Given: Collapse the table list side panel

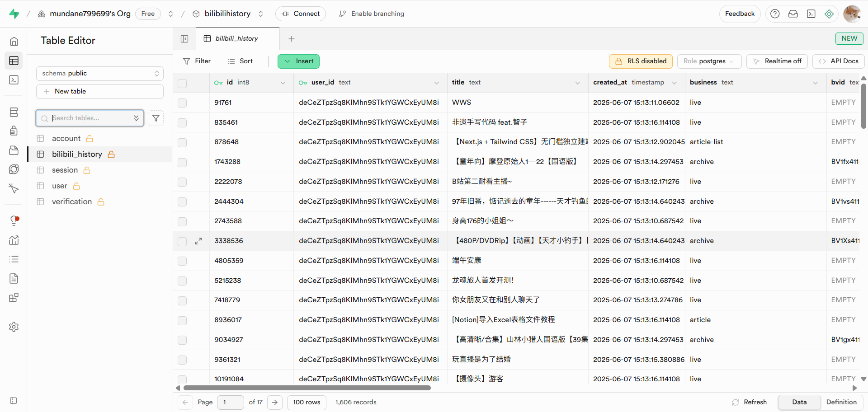Looking at the screenshot, I should click(184, 39).
